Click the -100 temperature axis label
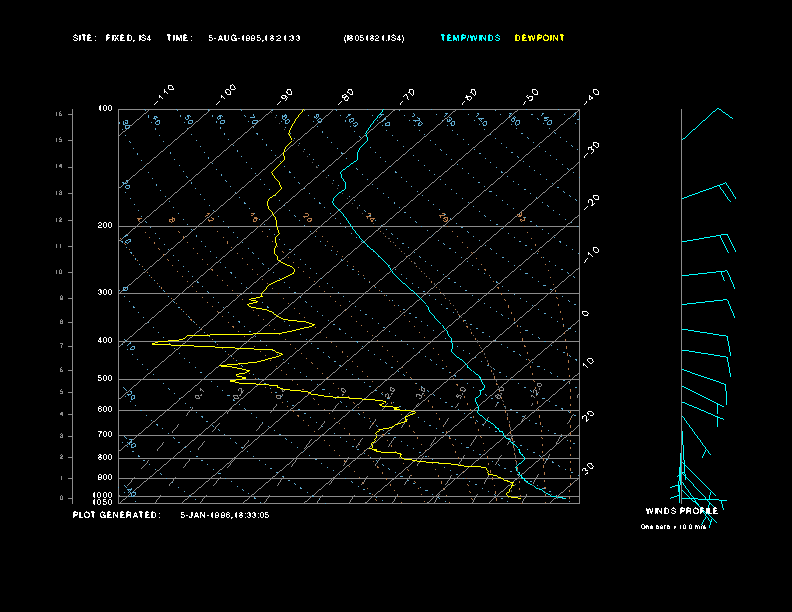Image resolution: width=792 pixels, height=612 pixels. 226,94
